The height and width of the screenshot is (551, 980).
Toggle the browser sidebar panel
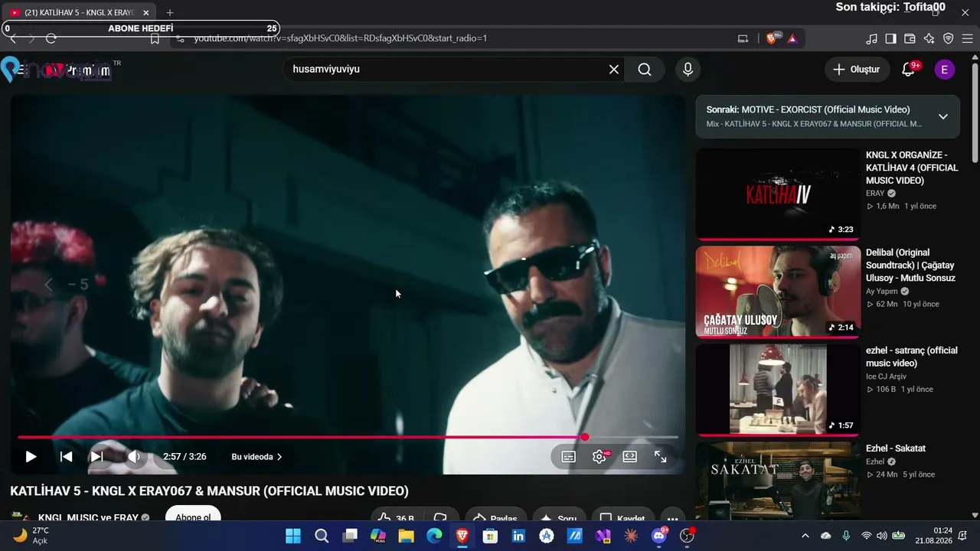[x=890, y=38]
